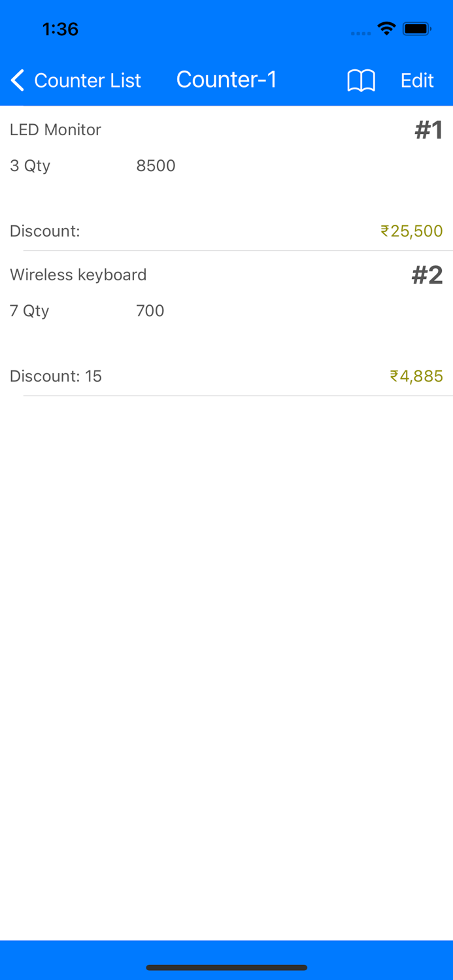Tap Edit in the navigation bar
This screenshot has width=453, height=980.
click(417, 80)
